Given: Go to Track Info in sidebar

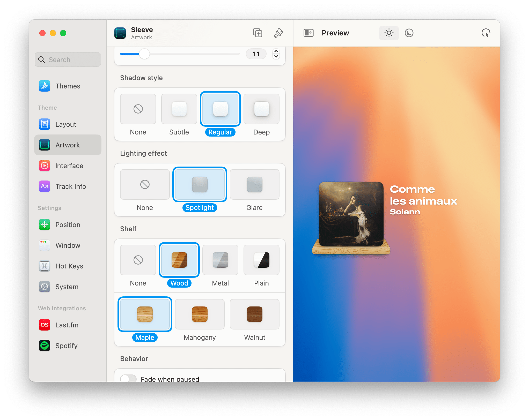Looking at the screenshot, I should pos(70,186).
